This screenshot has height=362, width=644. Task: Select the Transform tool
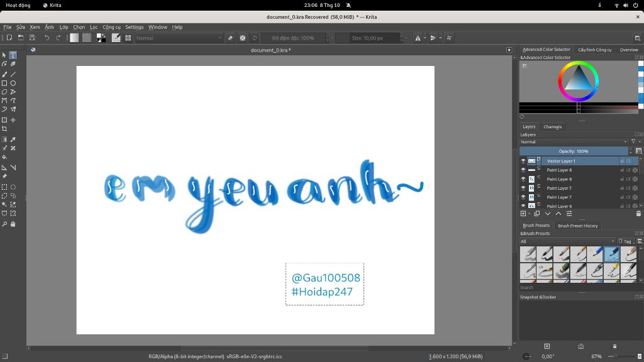click(x=4, y=120)
